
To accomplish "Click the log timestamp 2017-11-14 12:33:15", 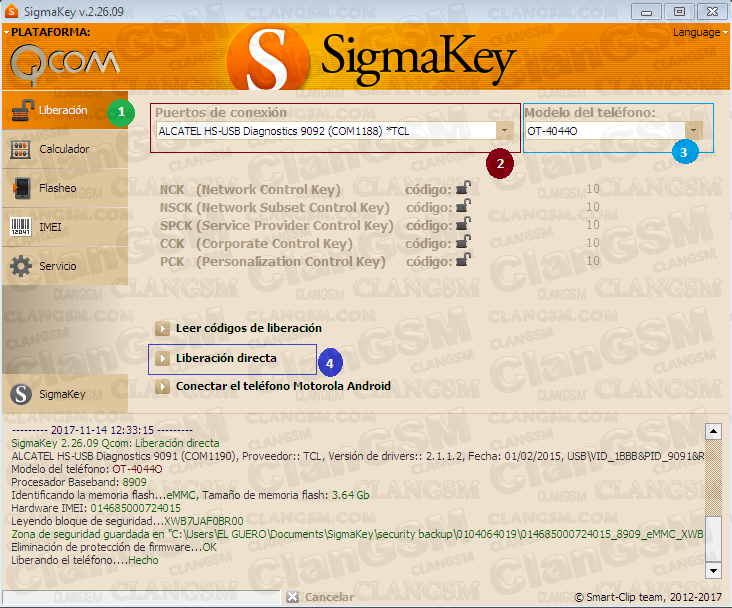I will 102,430.
